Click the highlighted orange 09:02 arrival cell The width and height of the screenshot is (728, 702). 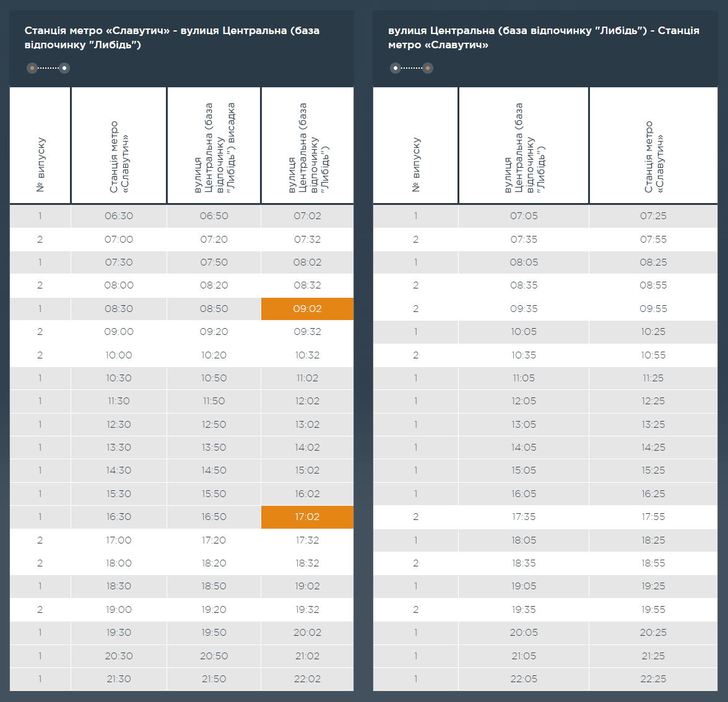[x=307, y=309]
